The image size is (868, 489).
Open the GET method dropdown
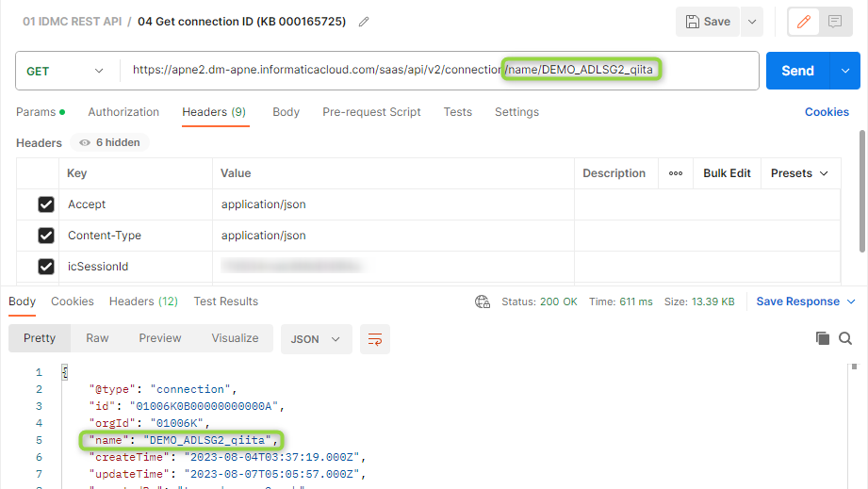[x=65, y=71]
